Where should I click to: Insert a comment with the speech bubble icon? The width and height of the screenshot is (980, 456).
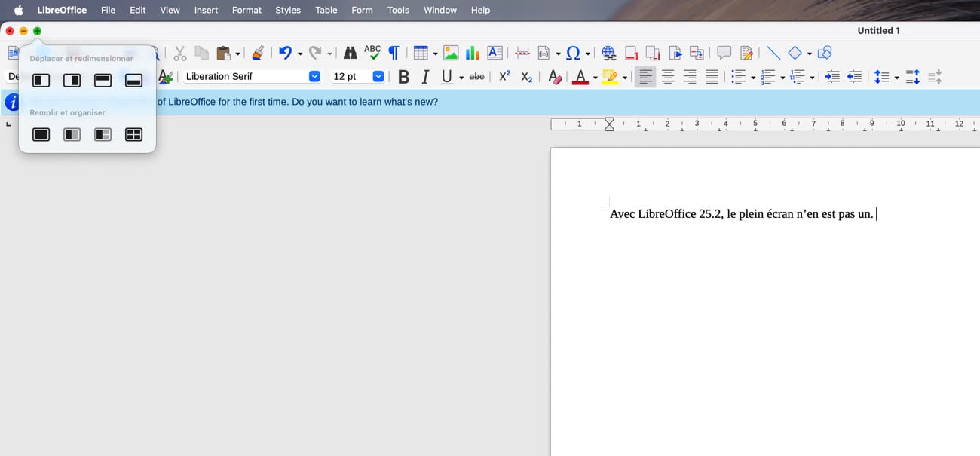724,53
